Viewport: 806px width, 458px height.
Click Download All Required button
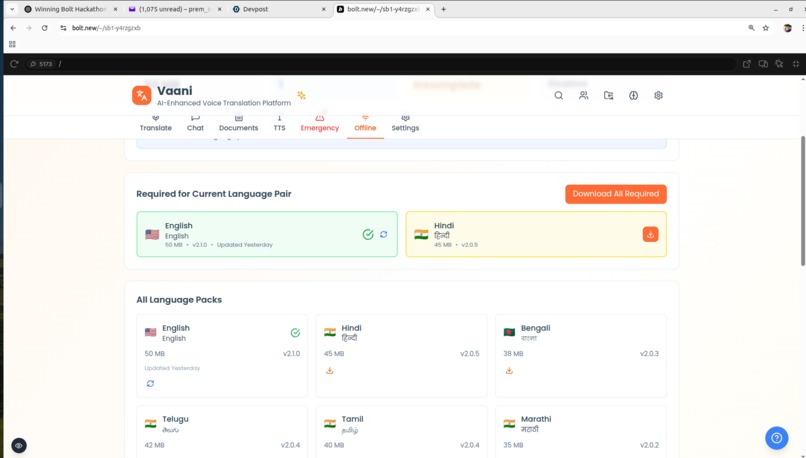[x=616, y=194]
